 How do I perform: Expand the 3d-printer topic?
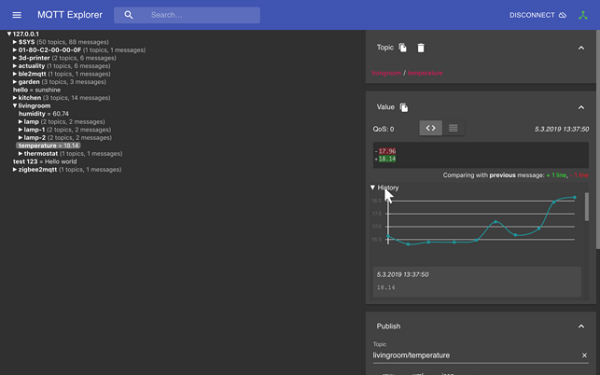15,58
